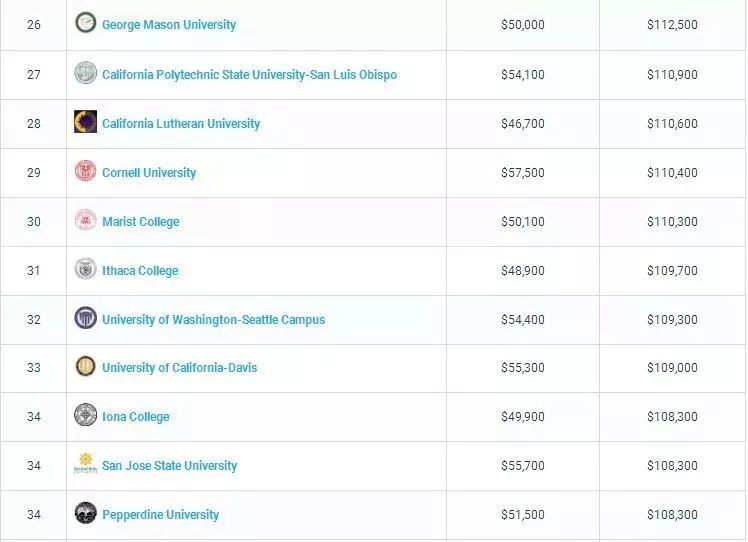This screenshot has height=542, width=748.
Task: Open the George Mason University link
Action: (x=169, y=24)
